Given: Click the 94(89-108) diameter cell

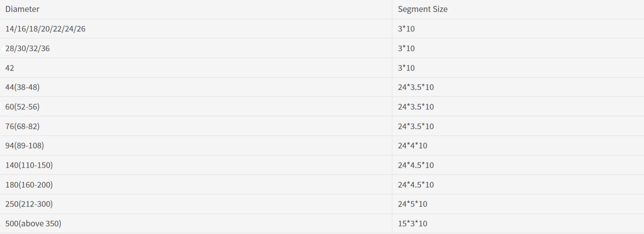Looking at the screenshot, I should (24, 146).
